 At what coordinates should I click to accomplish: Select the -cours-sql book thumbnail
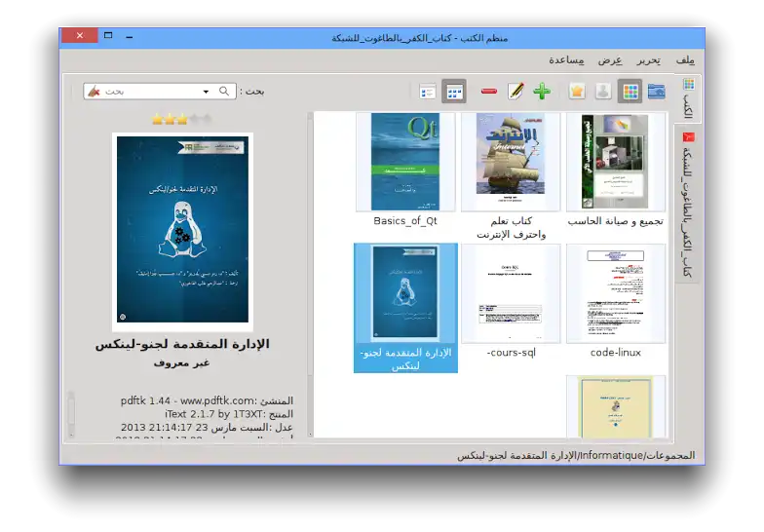tap(511, 294)
